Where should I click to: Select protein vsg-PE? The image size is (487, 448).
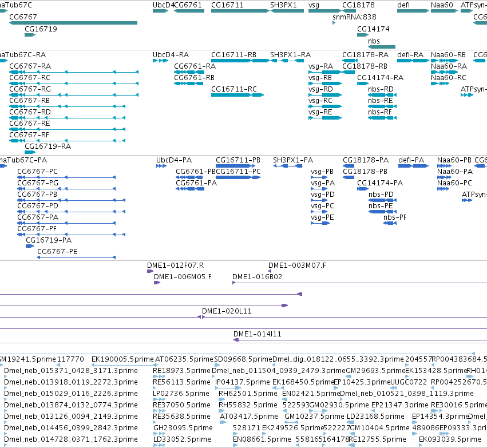(x=320, y=223)
